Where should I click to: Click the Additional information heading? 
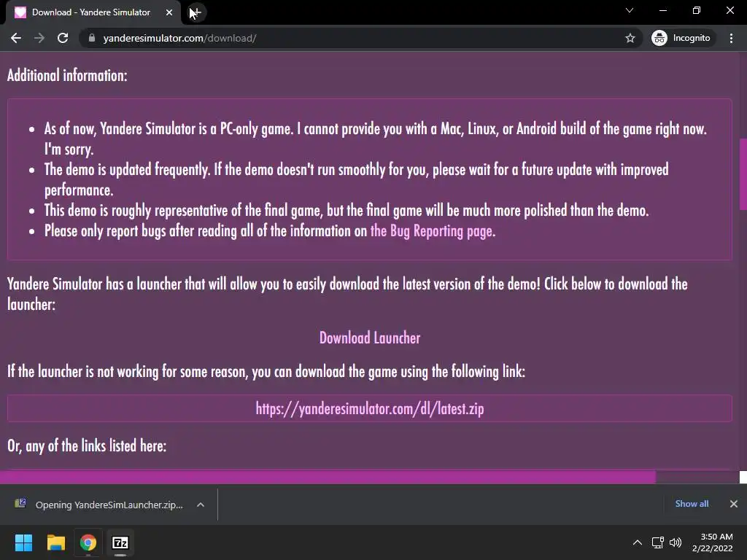pos(67,75)
